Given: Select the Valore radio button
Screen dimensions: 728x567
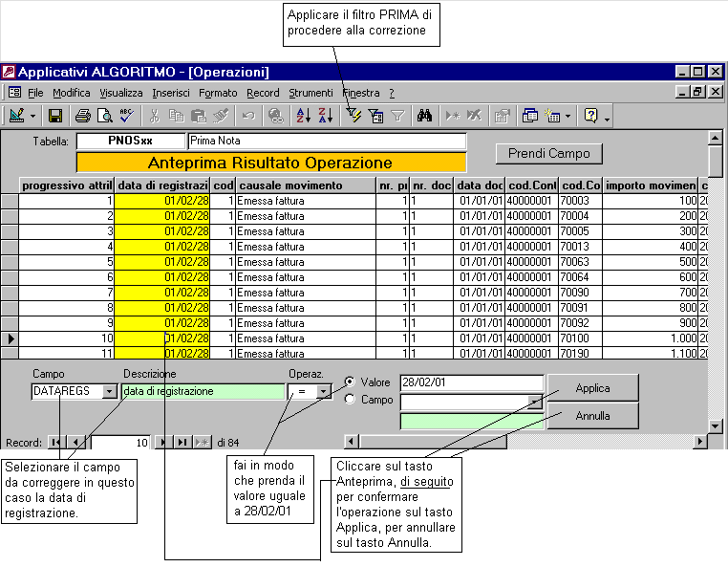Looking at the screenshot, I should pyautogui.click(x=350, y=382).
